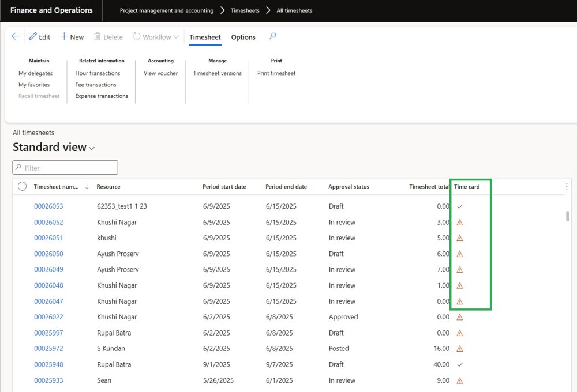
Task: Click the grid column options ellipsis
Action: [567, 186]
